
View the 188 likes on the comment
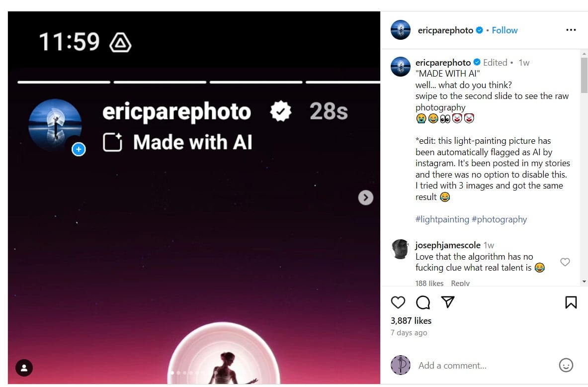coord(429,283)
